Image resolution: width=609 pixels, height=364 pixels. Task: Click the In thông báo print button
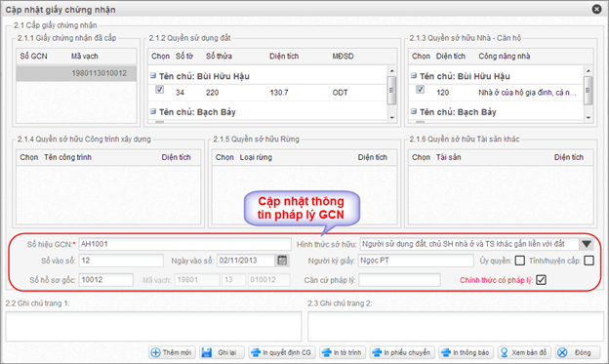(x=467, y=352)
